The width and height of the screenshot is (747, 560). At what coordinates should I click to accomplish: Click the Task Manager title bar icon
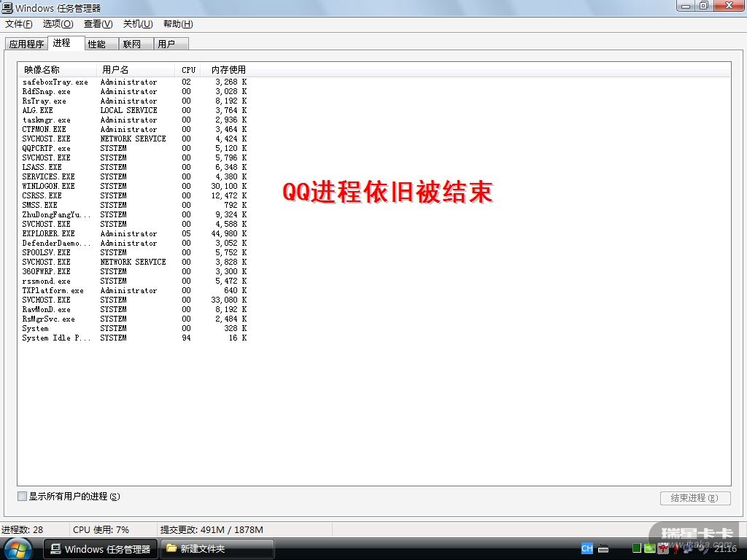[7, 7]
